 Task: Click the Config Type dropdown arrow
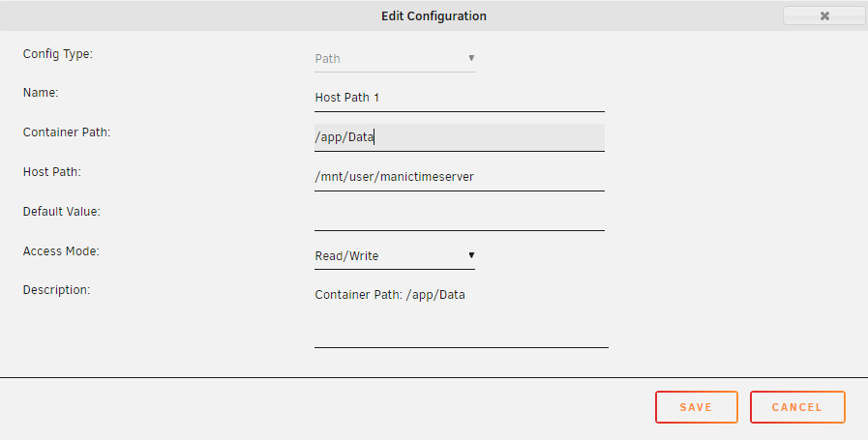click(471, 58)
